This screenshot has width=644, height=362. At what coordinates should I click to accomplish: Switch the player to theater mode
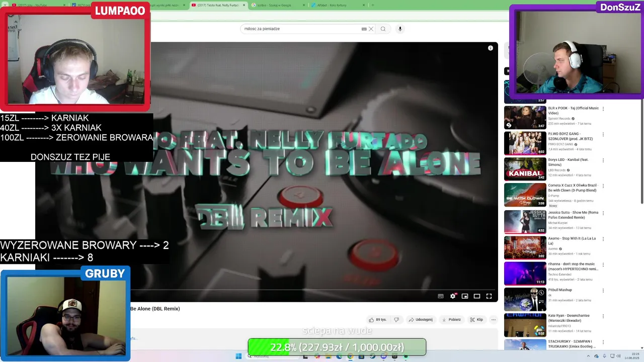tap(477, 296)
